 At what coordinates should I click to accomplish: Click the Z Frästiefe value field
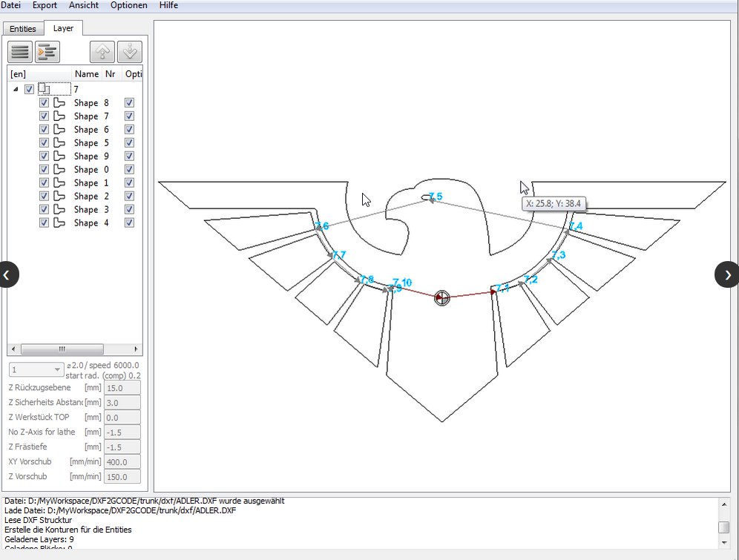tap(122, 447)
